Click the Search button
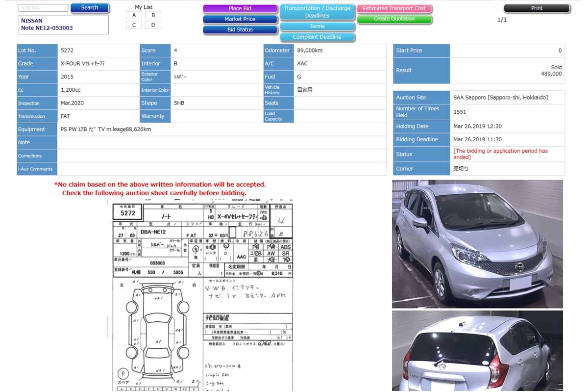Screen dimensions: 588x392 tap(90, 8)
